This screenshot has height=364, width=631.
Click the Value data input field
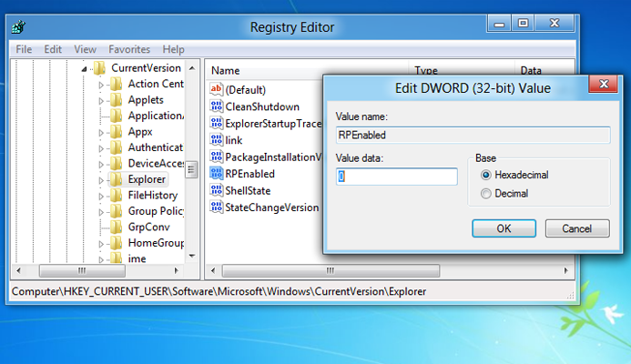[397, 177]
